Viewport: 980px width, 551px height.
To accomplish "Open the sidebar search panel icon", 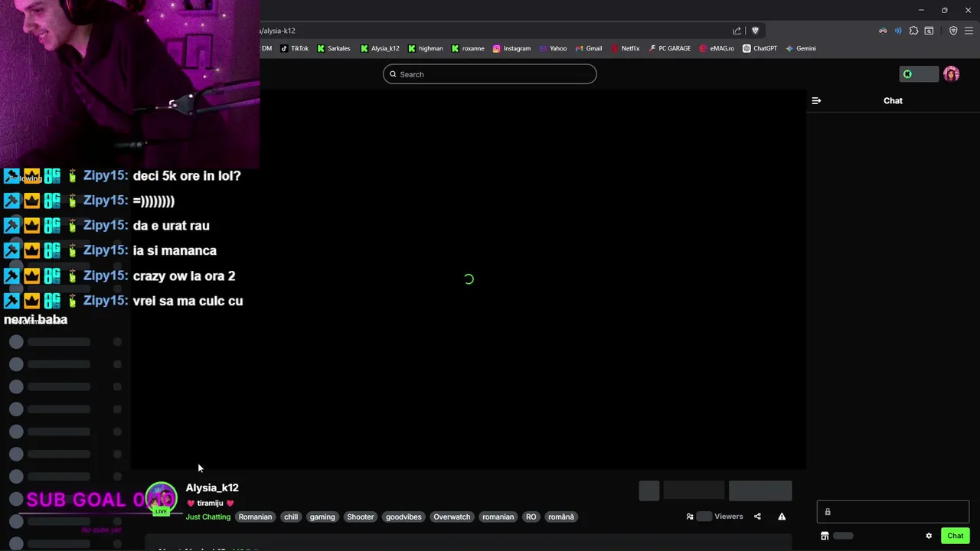I will click(x=929, y=31).
